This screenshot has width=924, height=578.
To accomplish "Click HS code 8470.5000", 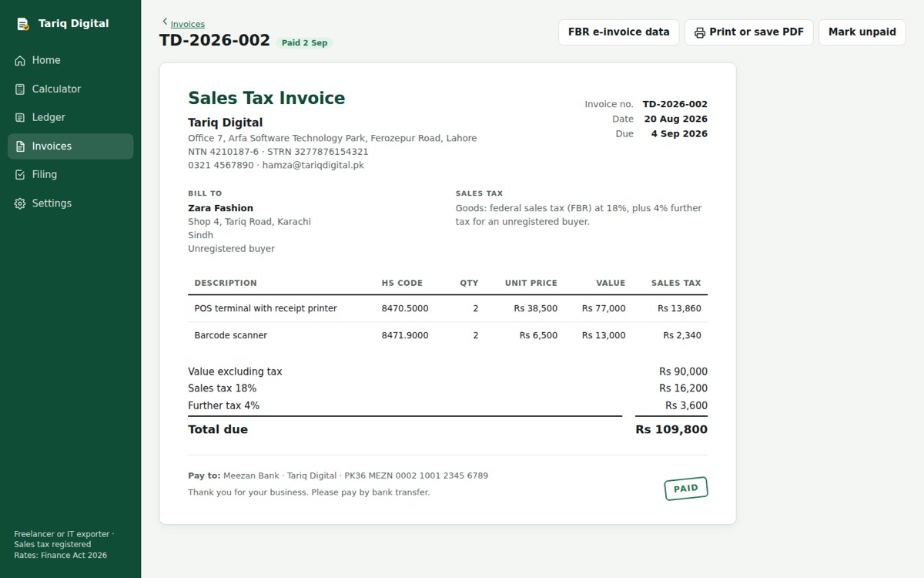I will (405, 308).
